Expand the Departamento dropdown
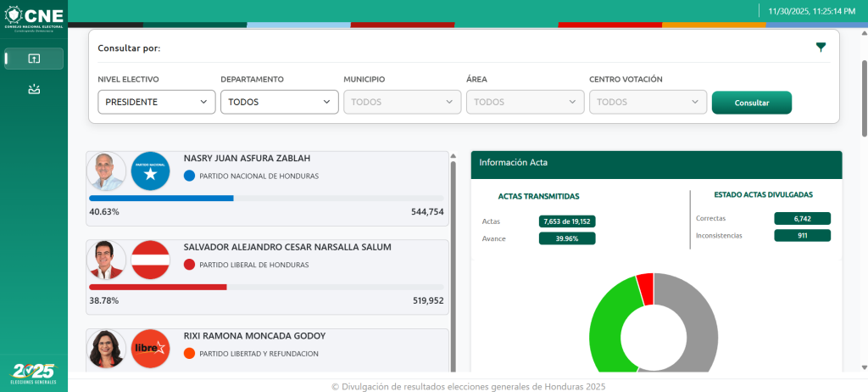This screenshot has width=868, height=392. [280, 102]
